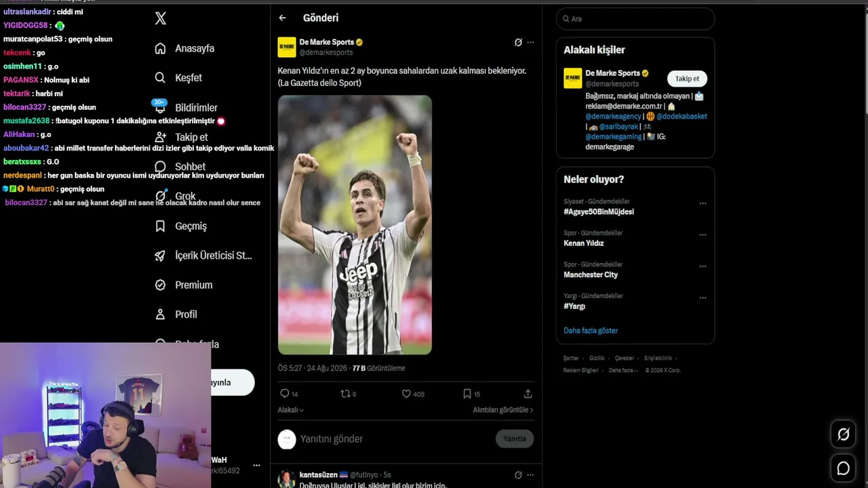This screenshot has width=868, height=488.
Task: Bookmark the post showing 15 bookmarks
Action: (467, 394)
